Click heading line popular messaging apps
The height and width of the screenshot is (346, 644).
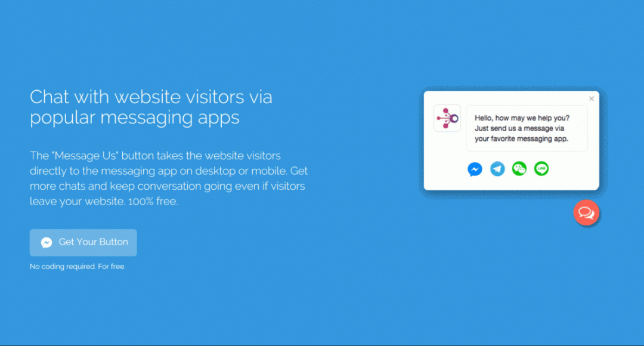[x=135, y=118]
